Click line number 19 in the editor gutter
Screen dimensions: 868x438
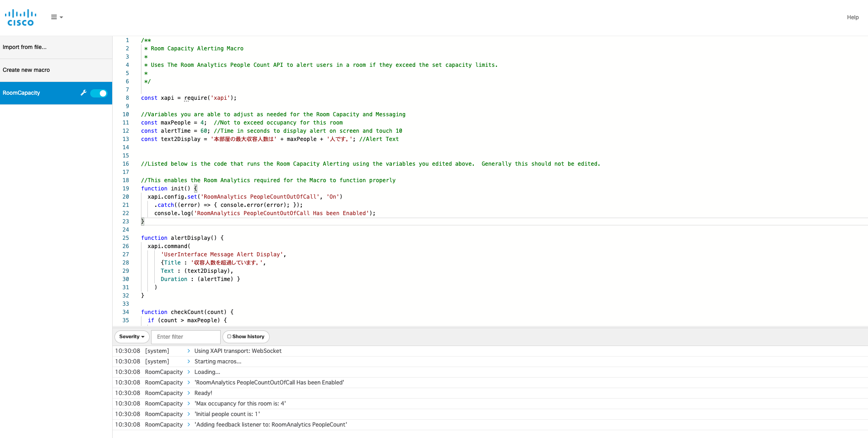pos(126,189)
